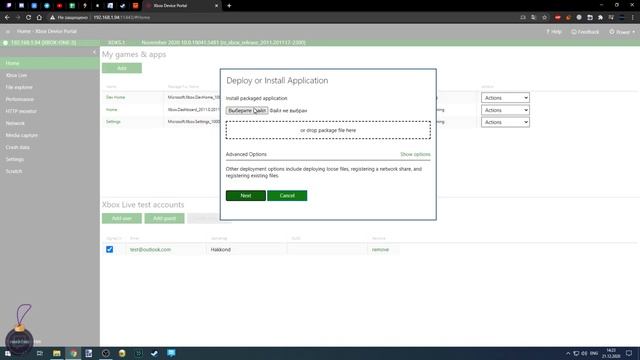This screenshot has height=360, width=640.
Task: Toggle checkbox for test@outlook.com account
Action: 109,249
